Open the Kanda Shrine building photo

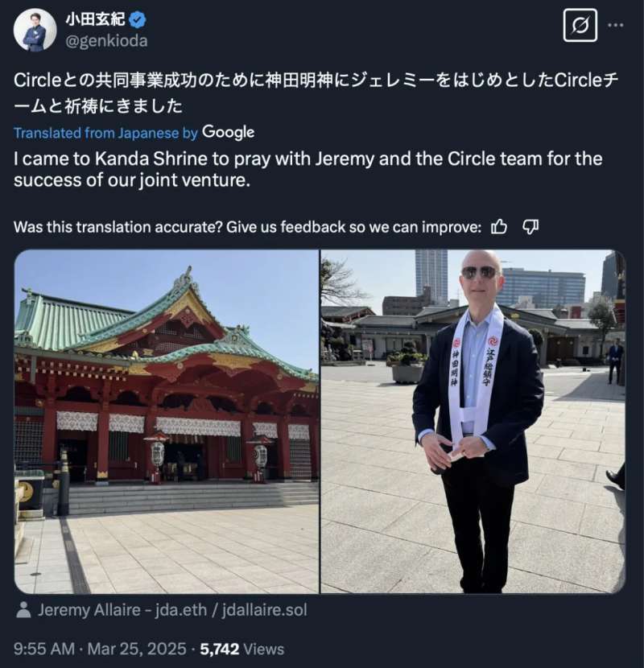point(167,422)
